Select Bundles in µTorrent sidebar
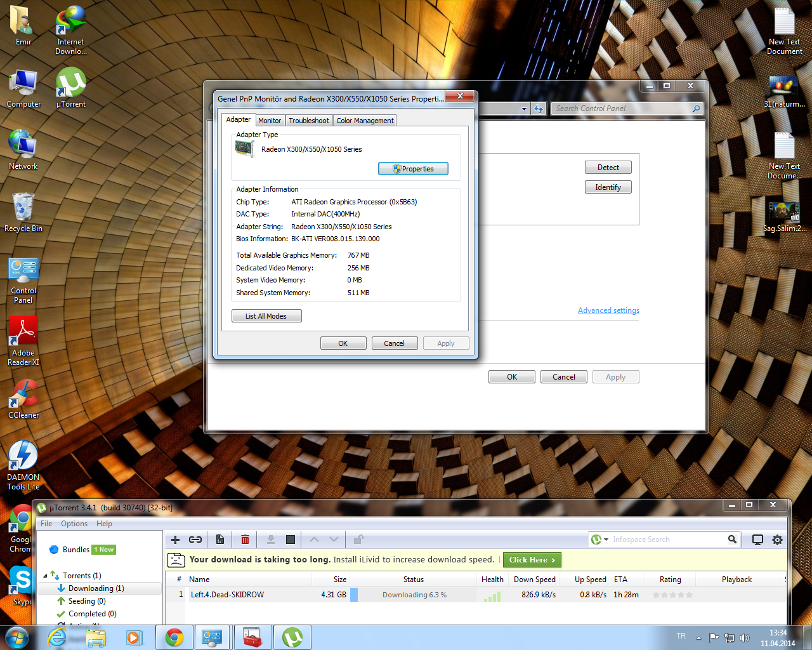The height and width of the screenshot is (650, 812). click(x=76, y=550)
